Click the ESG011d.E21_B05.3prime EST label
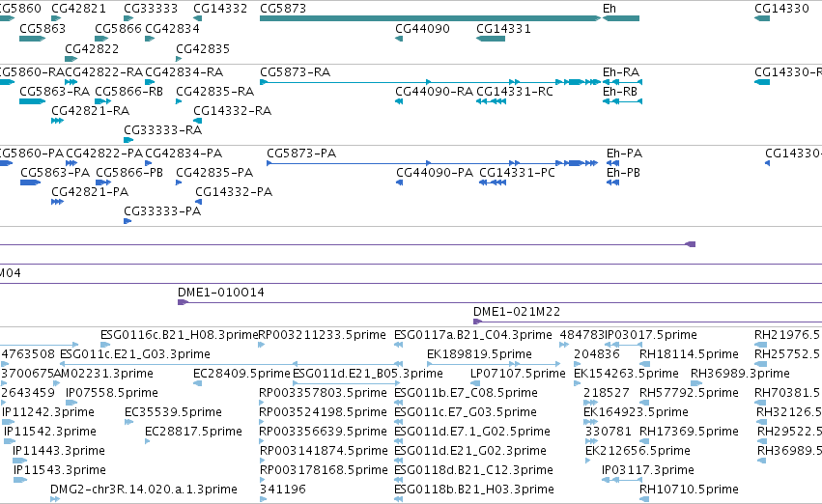The height and width of the screenshot is (504, 822). [368, 374]
